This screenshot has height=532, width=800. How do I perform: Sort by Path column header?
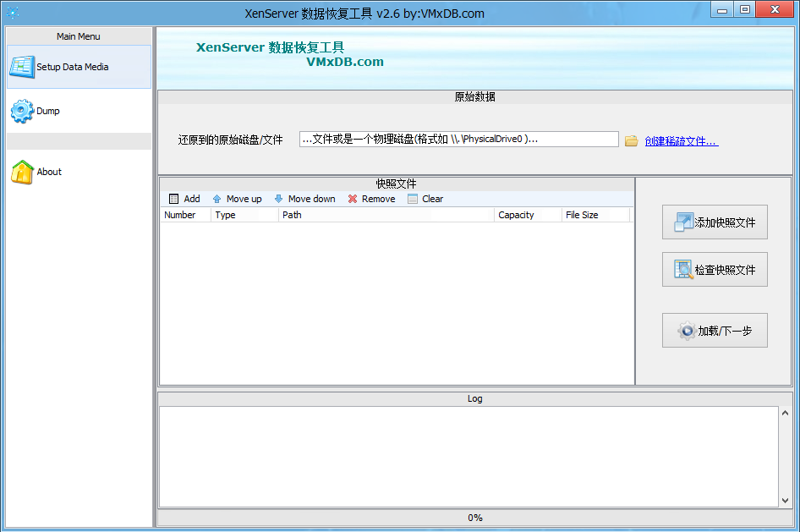coord(386,215)
